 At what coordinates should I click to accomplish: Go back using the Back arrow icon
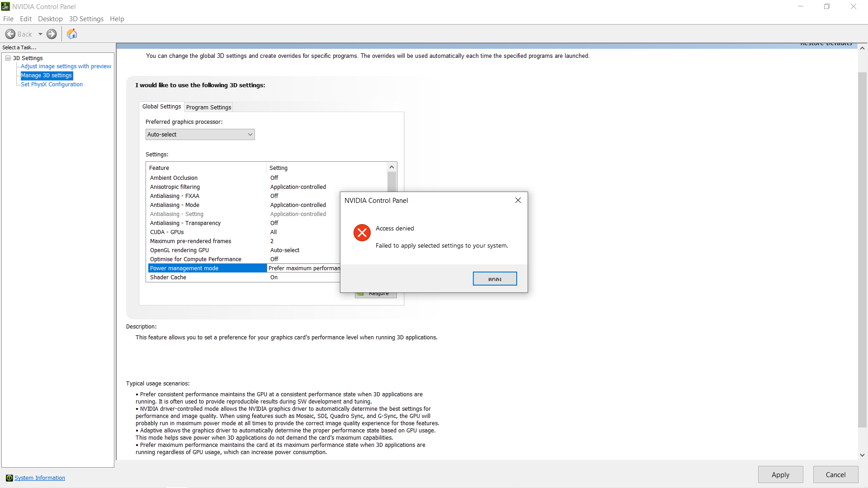tap(10, 34)
